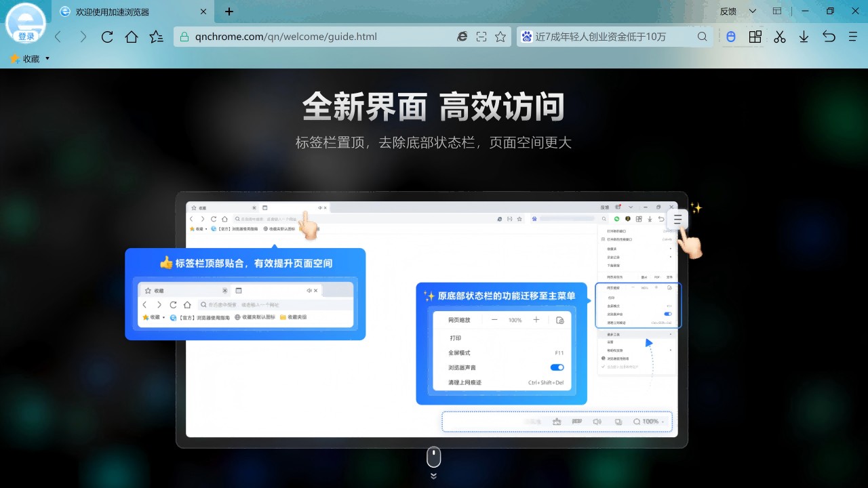Select the 欢迎使用加速浏览器 tab
Viewport: 868px width, 488px height.
click(132, 12)
